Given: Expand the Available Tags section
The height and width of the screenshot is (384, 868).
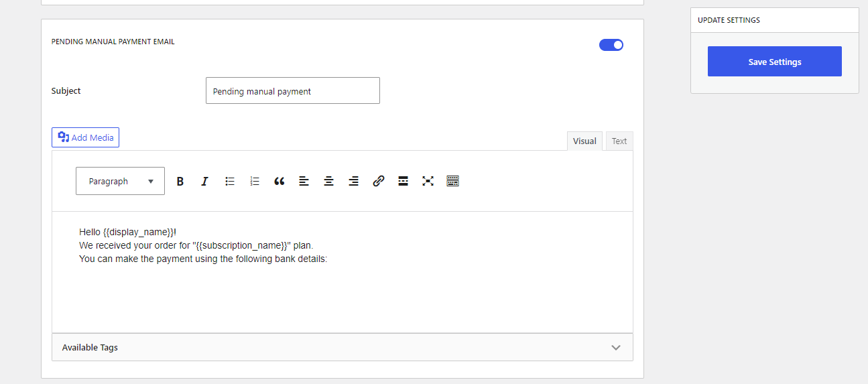Looking at the screenshot, I should [x=342, y=347].
